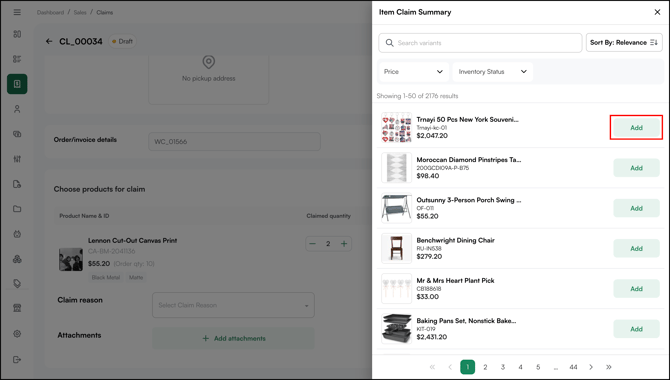Select 'Benchwright Dining Chair' product name
This screenshot has height=380, width=670.
(455, 240)
